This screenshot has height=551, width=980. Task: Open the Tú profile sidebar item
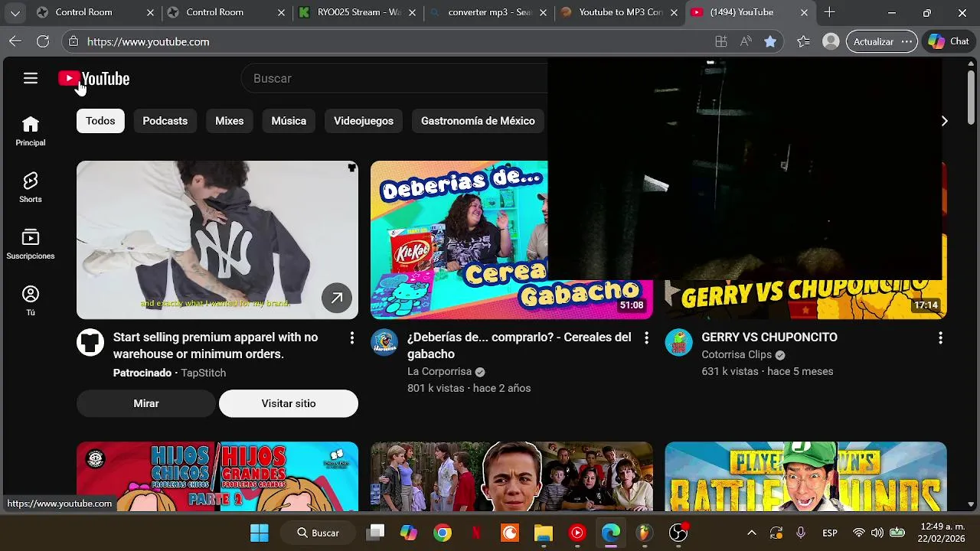coord(31,301)
